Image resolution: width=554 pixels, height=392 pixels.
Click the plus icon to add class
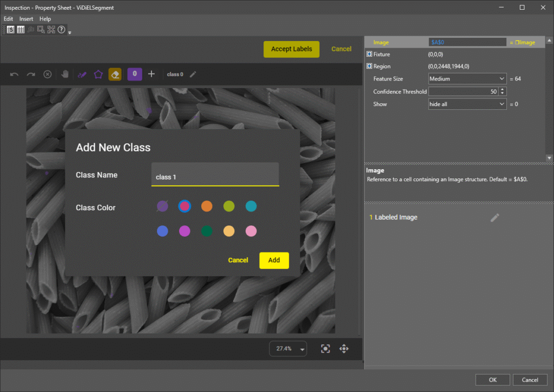pos(151,74)
